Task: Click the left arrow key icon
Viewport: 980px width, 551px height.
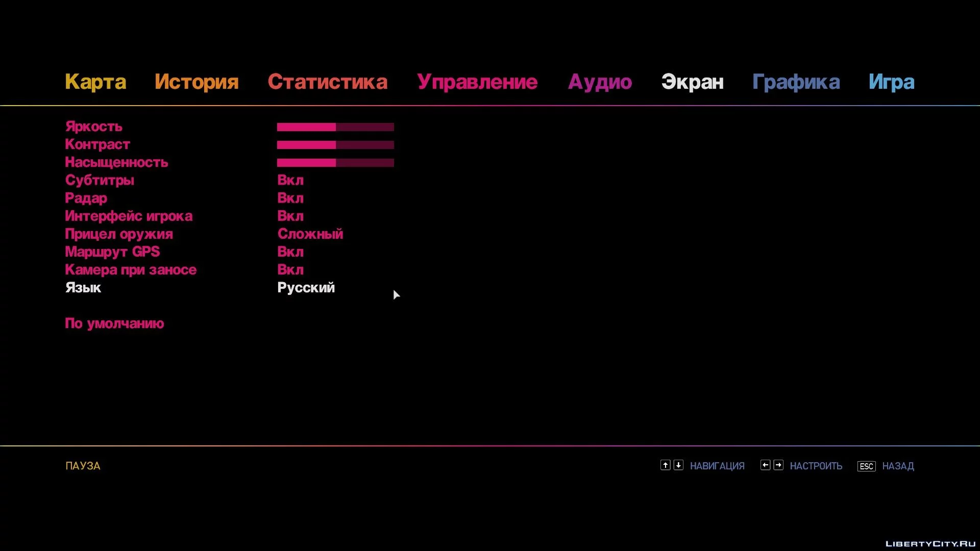Action: point(765,465)
